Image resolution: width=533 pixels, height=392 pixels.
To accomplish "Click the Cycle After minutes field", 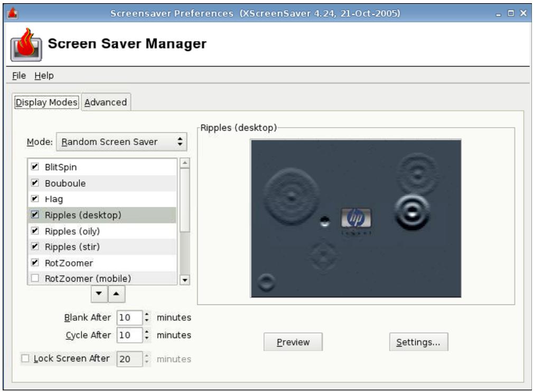I will (129, 336).
